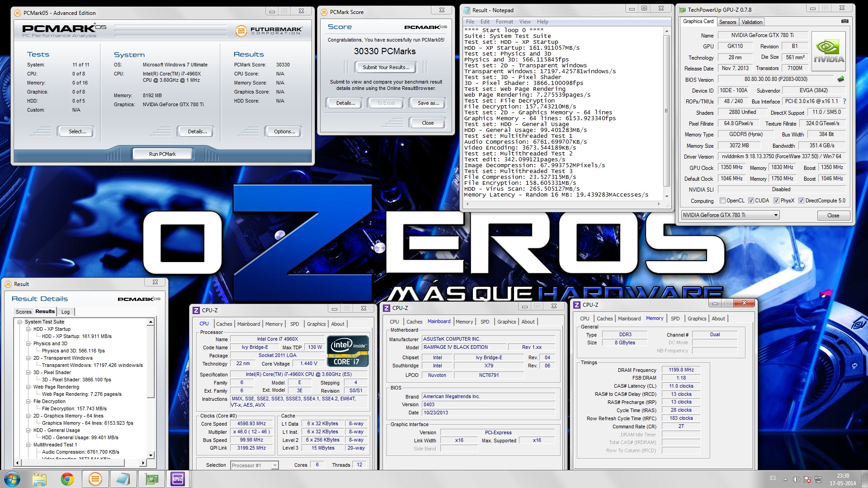Image resolution: width=868 pixels, height=488 pixels.
Task: Switch to Log tab in Result Details
Action: 66,312
